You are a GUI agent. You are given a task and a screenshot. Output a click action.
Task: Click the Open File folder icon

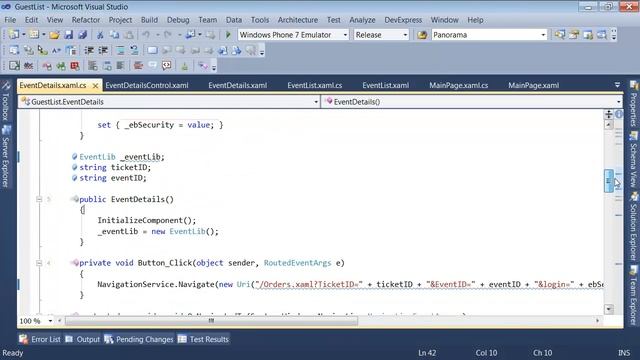click(x=54, y=35)
